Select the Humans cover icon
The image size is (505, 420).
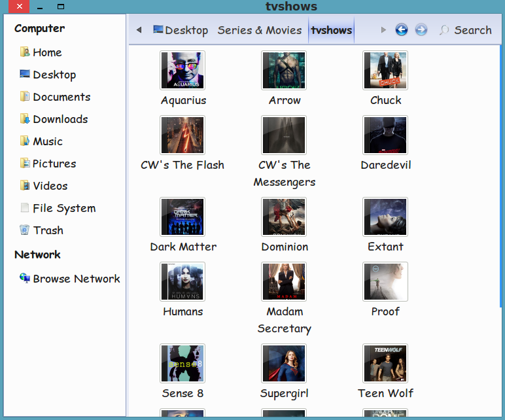(x=183, y=281)
